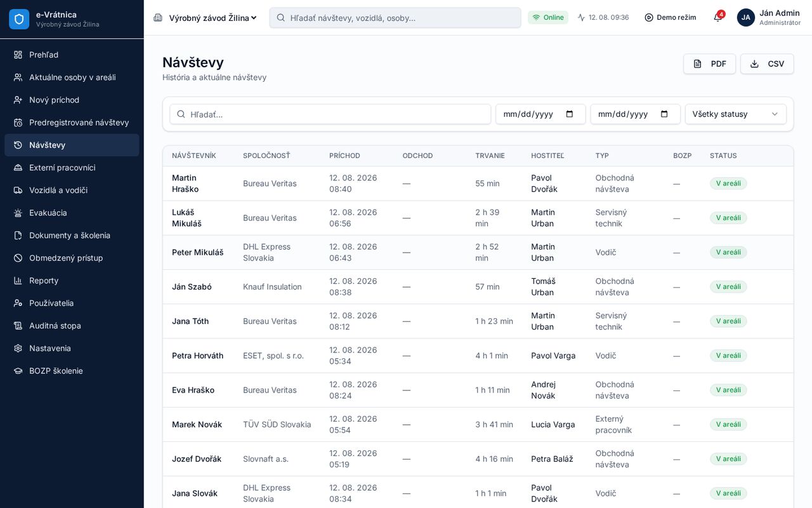The height and width of the screenshot is (508, 812).
Task: Click the Slovnaft a.s. company cell
Action: [266, 459]
